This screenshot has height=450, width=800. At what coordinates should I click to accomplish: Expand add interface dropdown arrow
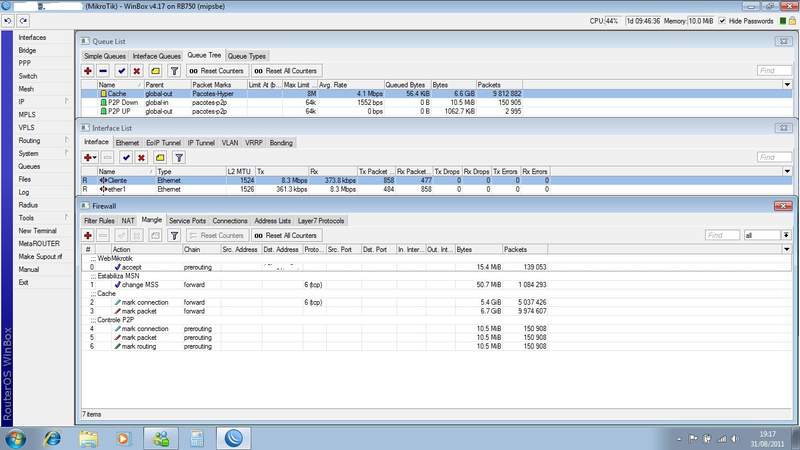coord(95,158)
